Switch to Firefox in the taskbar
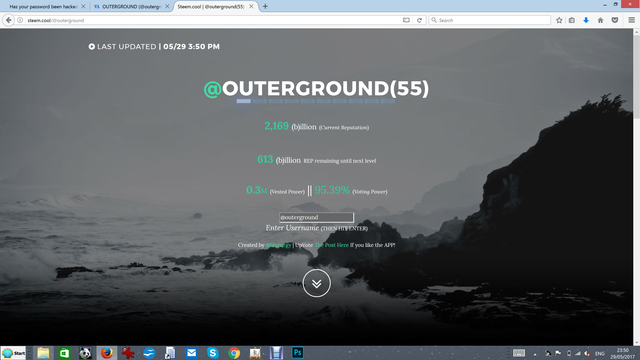The image size is (640, 360). coord(107,353)
